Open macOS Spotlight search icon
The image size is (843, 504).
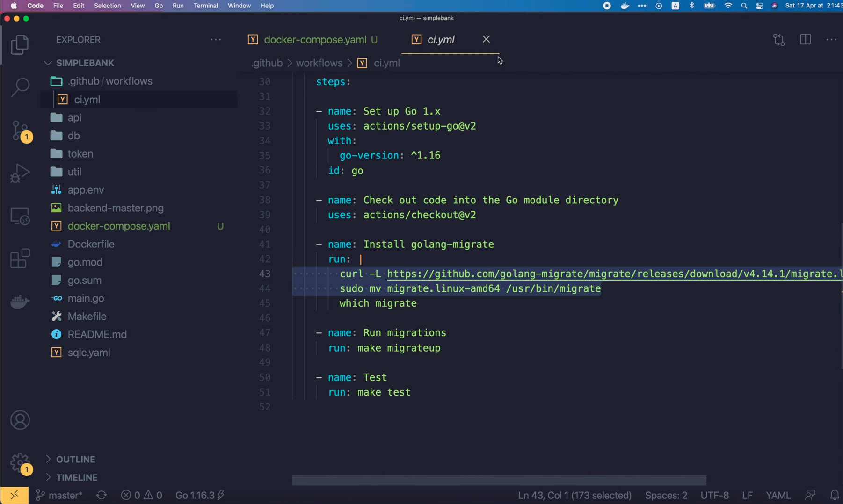point(744,6)
